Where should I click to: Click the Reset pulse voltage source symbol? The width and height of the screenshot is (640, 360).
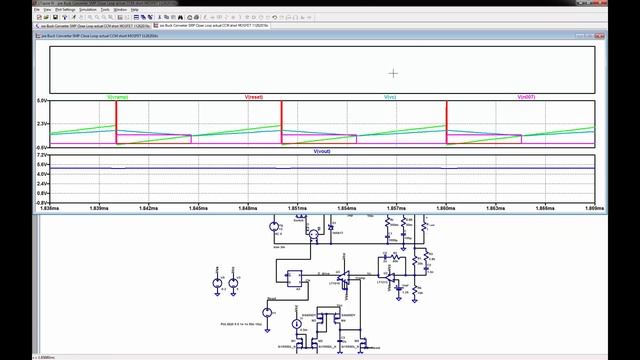(267, 313)
